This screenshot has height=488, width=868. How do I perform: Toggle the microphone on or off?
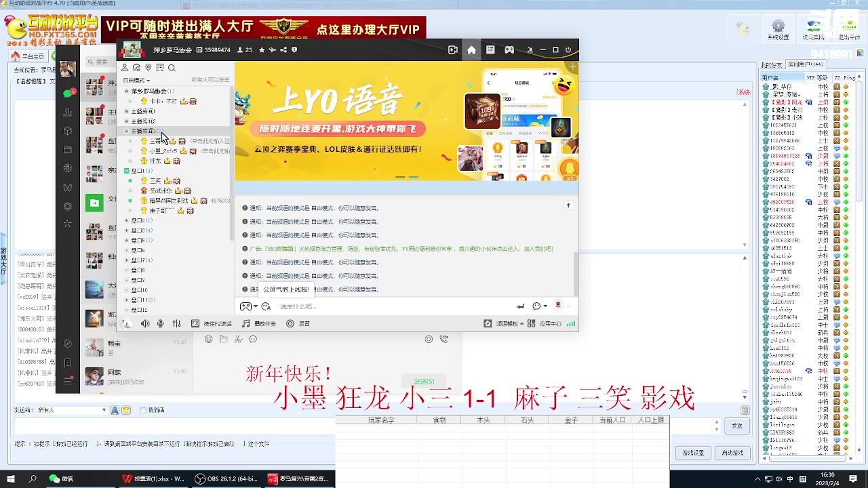161,323
